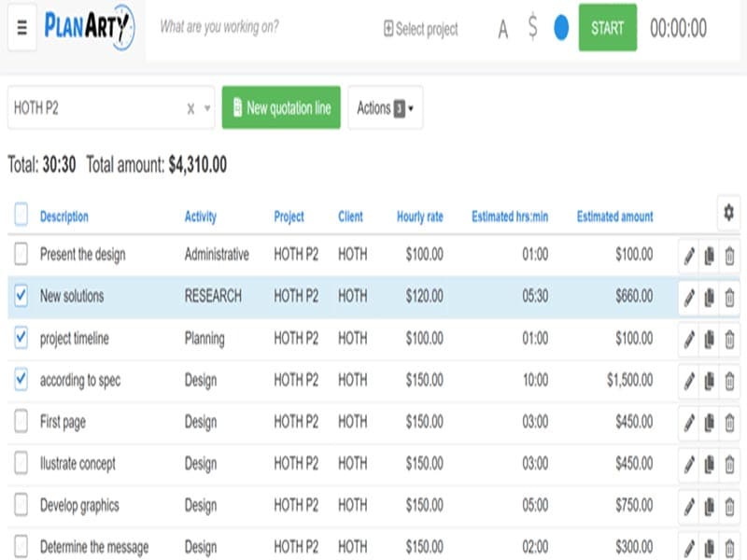The image size is (747, 560).
Task: Uncheck the New solutions row checkbox
Action: (21, 295)
